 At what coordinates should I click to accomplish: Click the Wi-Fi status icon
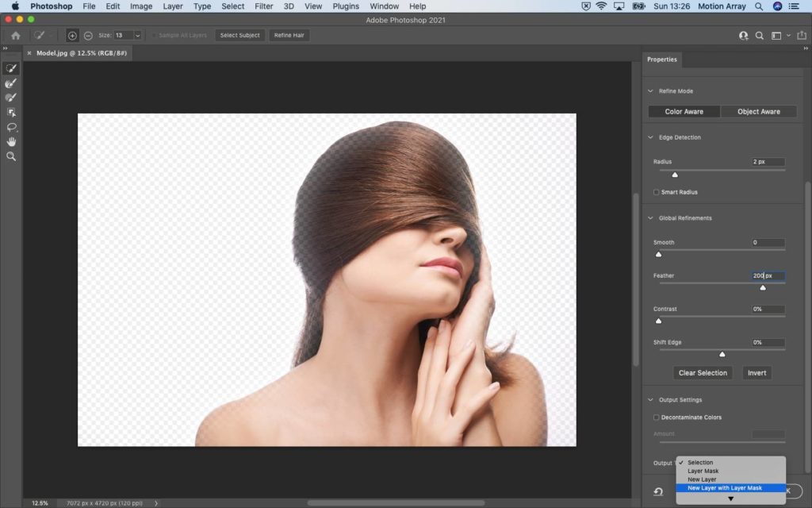coord(601,6)
